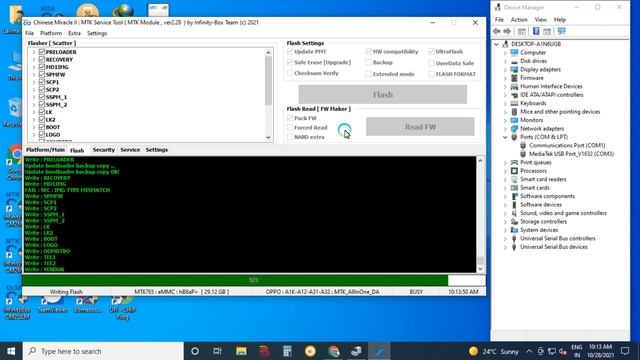This screenshot has width=640, height=360.
Task: Toggle the PRELOADER partition checkbox
Action: click(x=42, y=52)
